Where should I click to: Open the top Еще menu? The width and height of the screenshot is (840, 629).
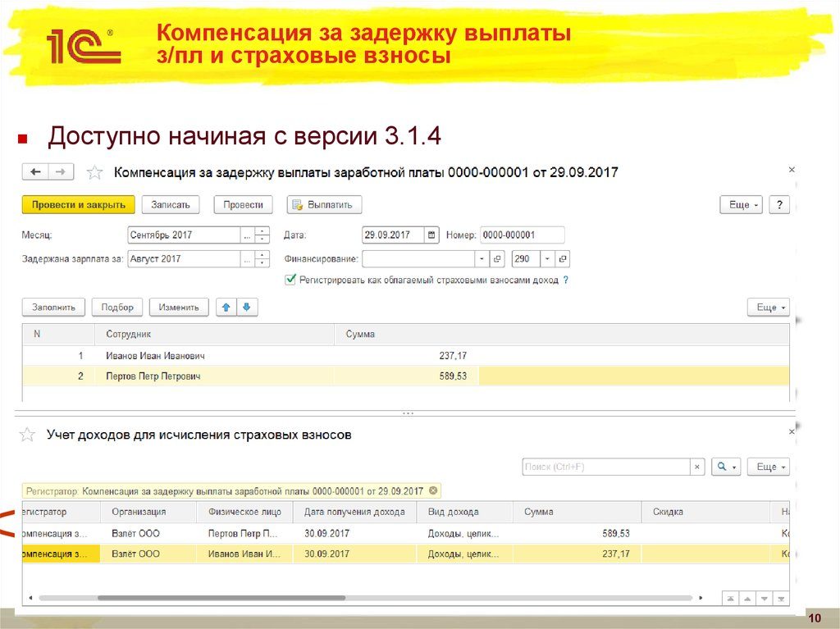coord(741,205)
